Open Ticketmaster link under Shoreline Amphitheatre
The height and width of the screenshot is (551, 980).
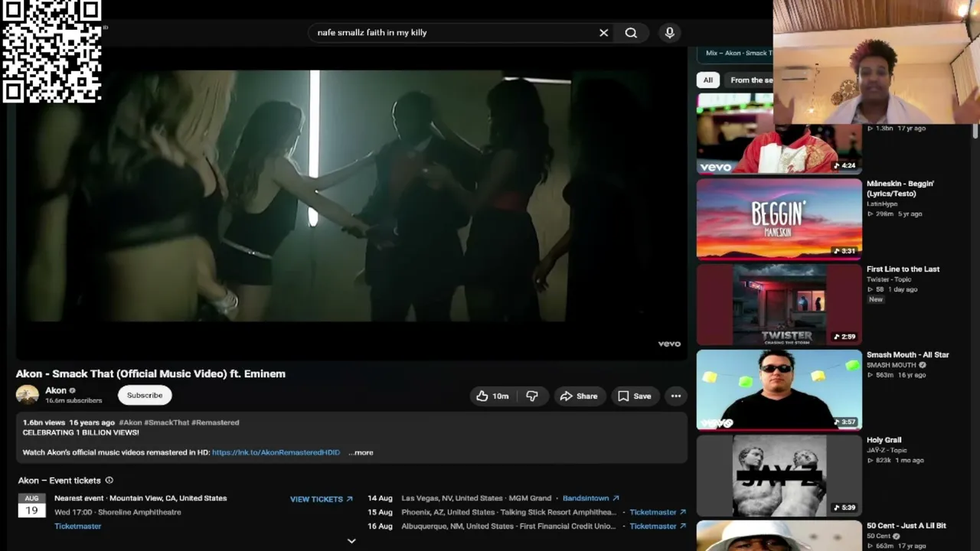point(78,527)
